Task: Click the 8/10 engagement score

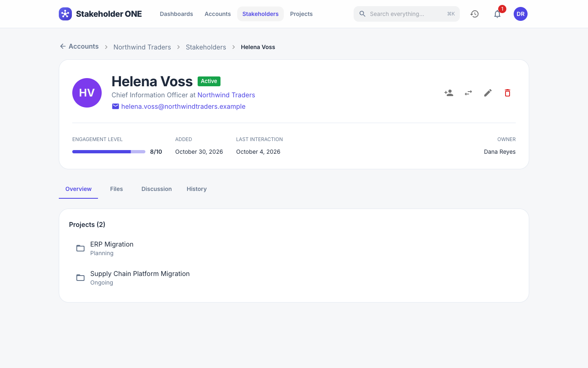Action: click(x=156, y=152)
